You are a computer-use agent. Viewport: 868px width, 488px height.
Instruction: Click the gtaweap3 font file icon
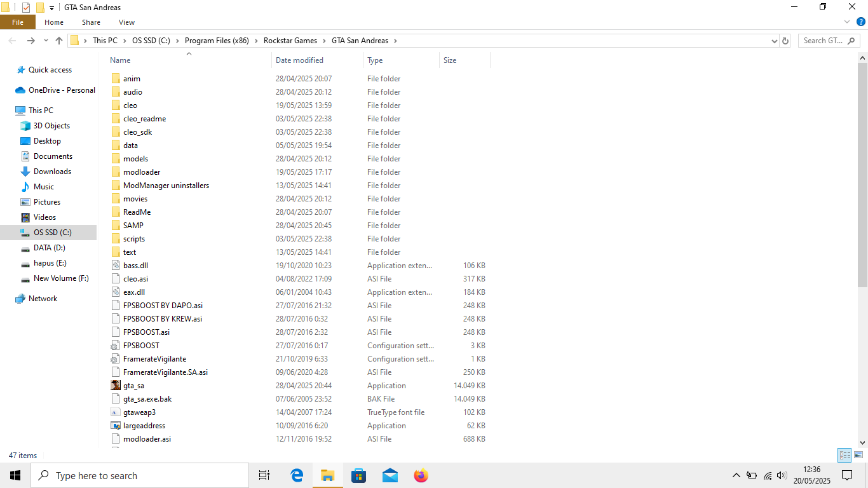[115, 412]
